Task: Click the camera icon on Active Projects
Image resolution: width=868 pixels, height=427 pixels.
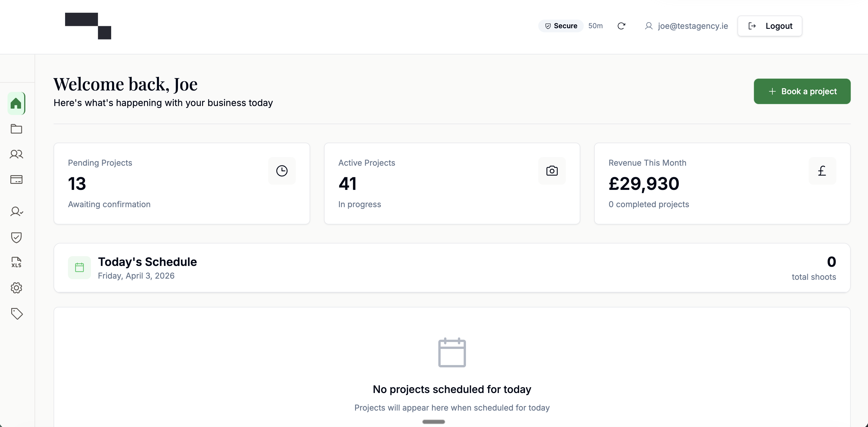Action: (x=551, y=171)
